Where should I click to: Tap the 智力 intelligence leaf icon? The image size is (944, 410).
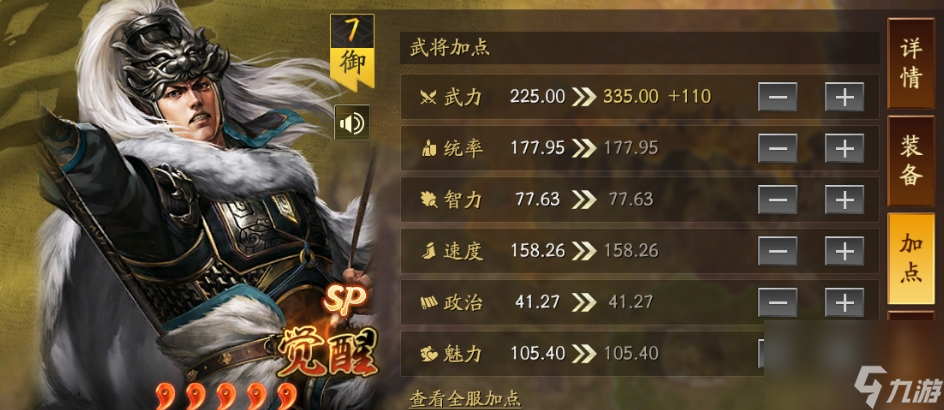pos(428,199)
